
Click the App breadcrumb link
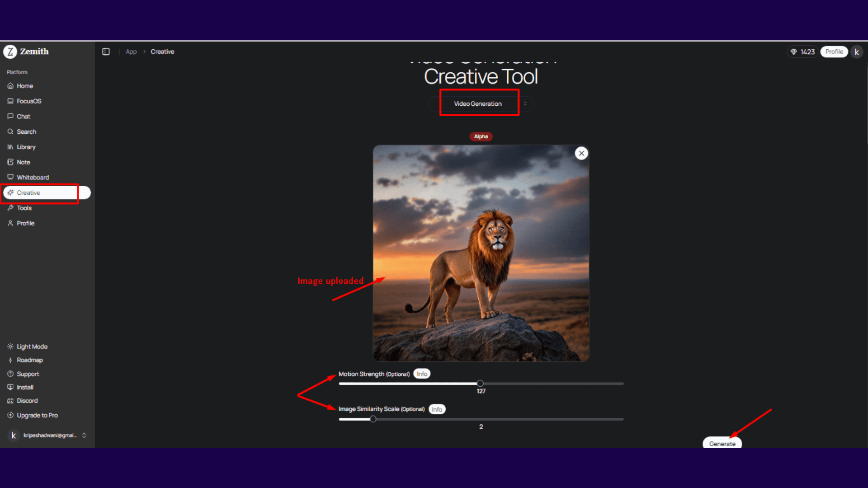click(x=131, y=52)
